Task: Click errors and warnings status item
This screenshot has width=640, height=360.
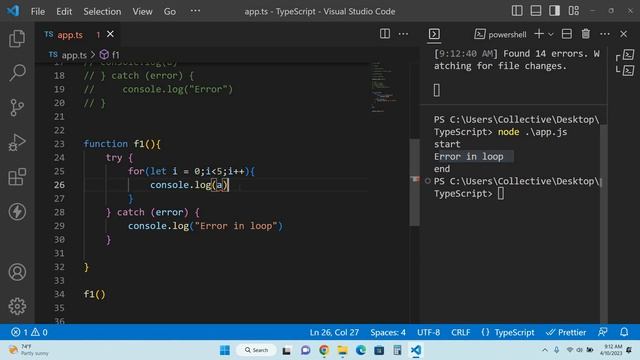Action: (29, 332)
